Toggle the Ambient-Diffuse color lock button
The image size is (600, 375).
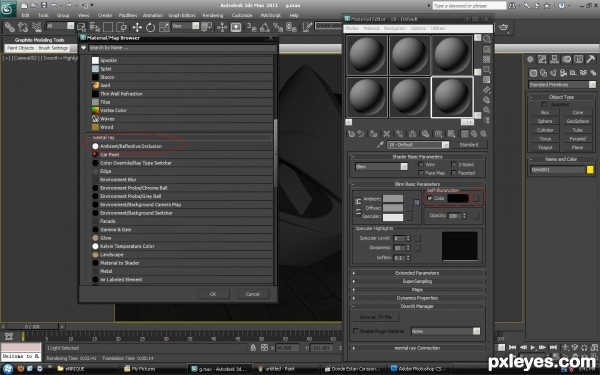pyautogui.click(x=358, y=201)
